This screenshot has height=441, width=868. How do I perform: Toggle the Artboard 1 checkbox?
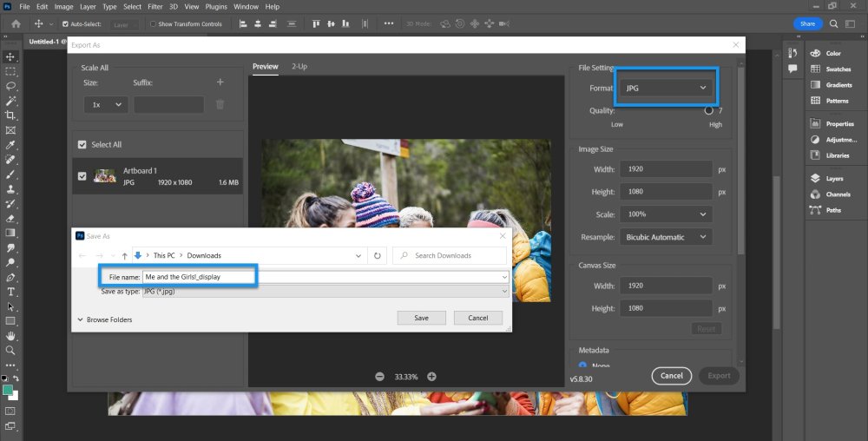click(82, 175)
